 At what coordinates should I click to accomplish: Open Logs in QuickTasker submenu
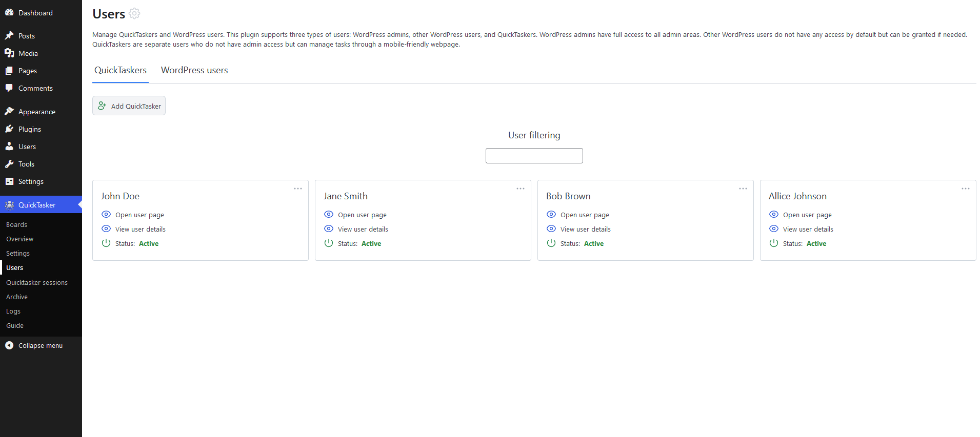[x=13, y=311]
